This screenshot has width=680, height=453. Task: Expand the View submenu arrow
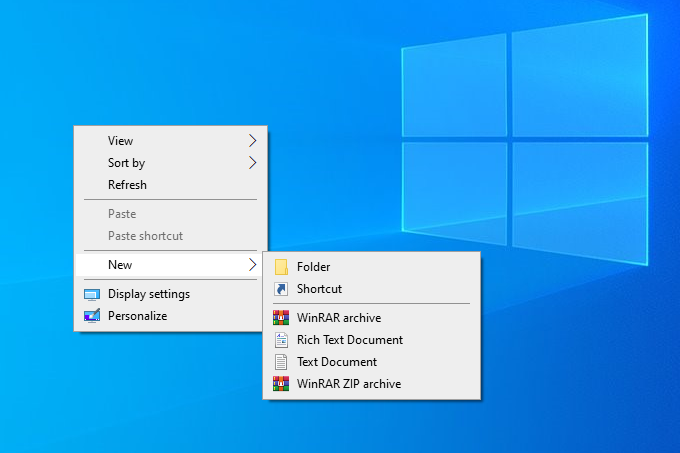point(252,140)
